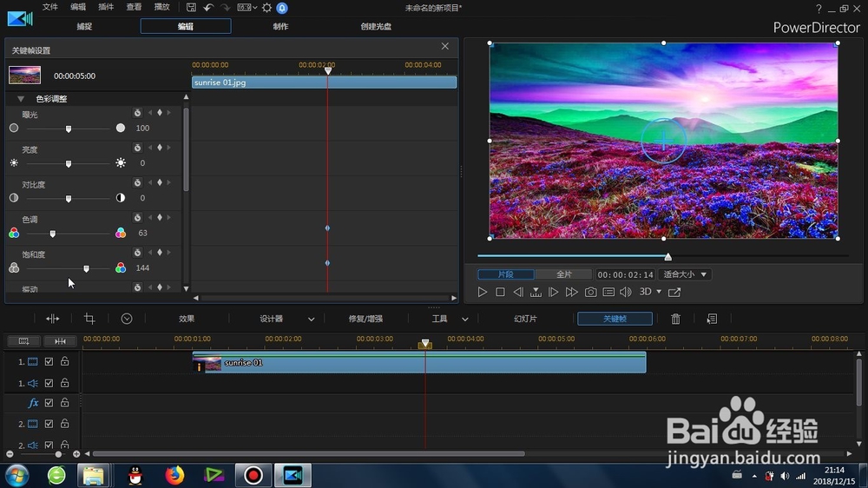
Task: Lock audio track 1
Action: 65,382
